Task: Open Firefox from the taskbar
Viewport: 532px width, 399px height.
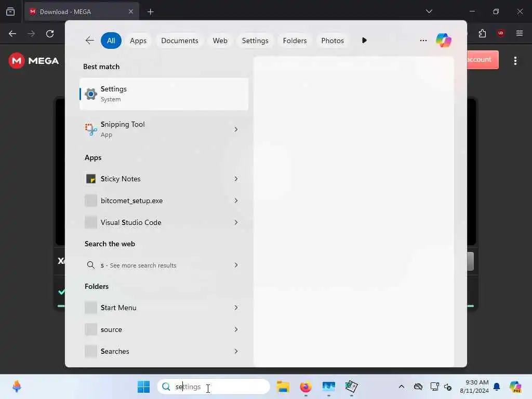Action: [305, 387]
